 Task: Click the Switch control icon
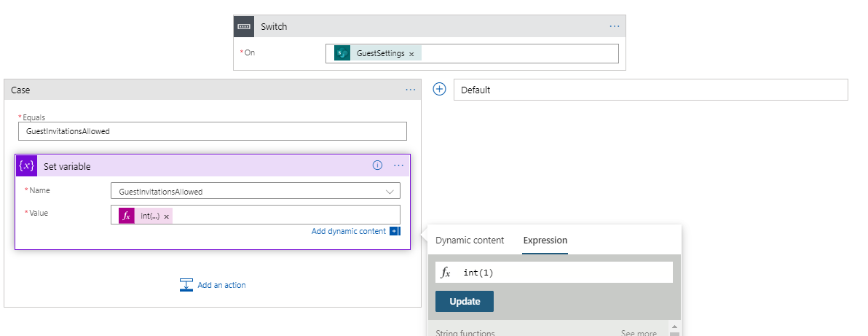click(244, 27)
